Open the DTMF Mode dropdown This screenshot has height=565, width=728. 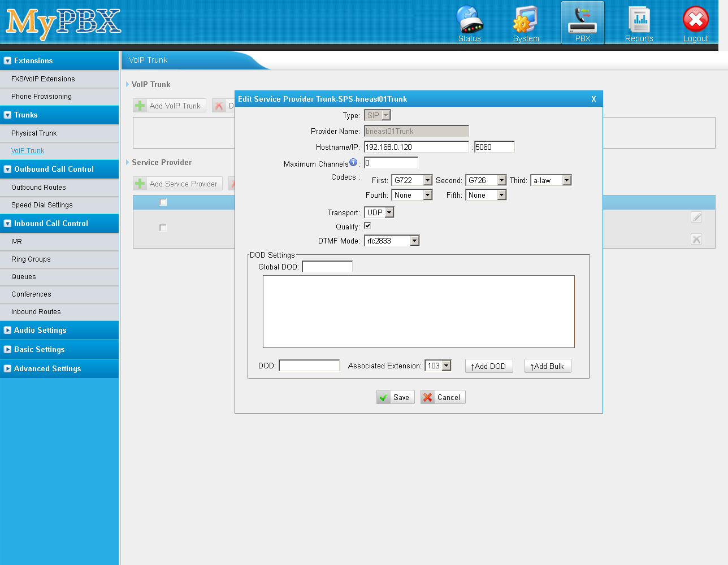pyautogui.click(x=392, y=241)
